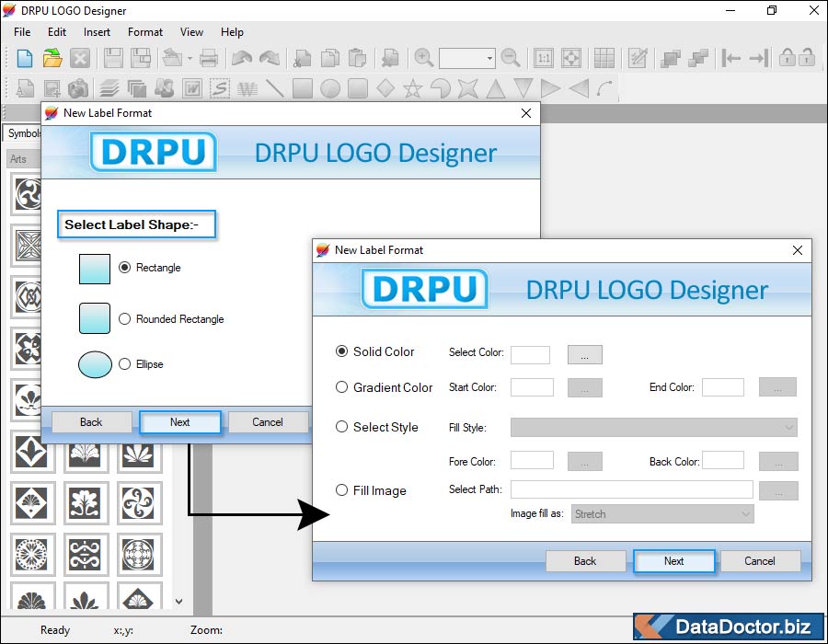Open color picker with Select Color browse button
Image resolution: width=828 pixels, height=644 pixels.
(x=584, y=355)
